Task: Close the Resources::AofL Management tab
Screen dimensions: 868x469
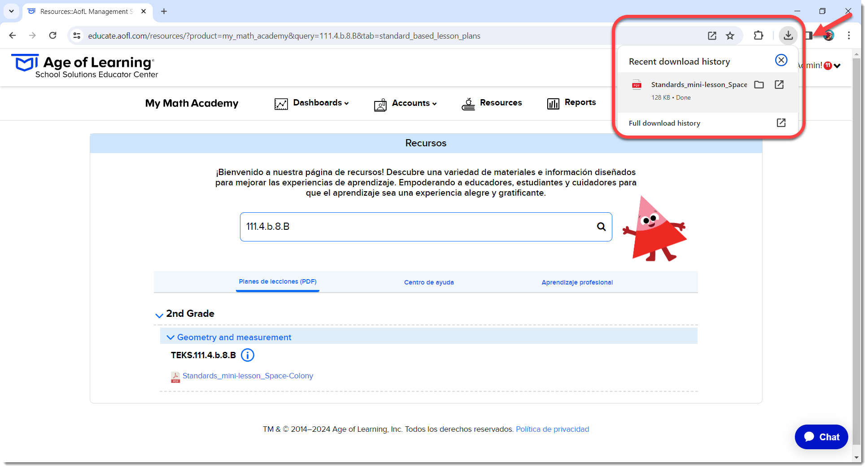Action: pyautogui.click(x=144, y=11)
